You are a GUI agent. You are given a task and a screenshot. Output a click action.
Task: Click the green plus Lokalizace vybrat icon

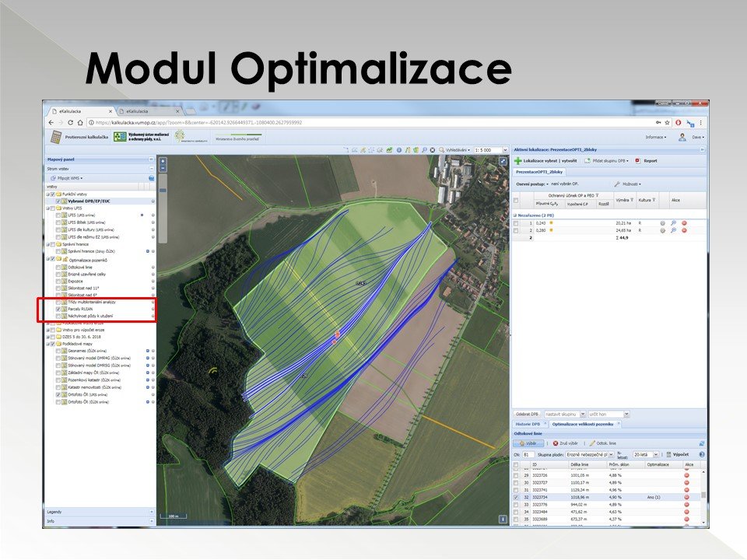click(x=517, y=161)
